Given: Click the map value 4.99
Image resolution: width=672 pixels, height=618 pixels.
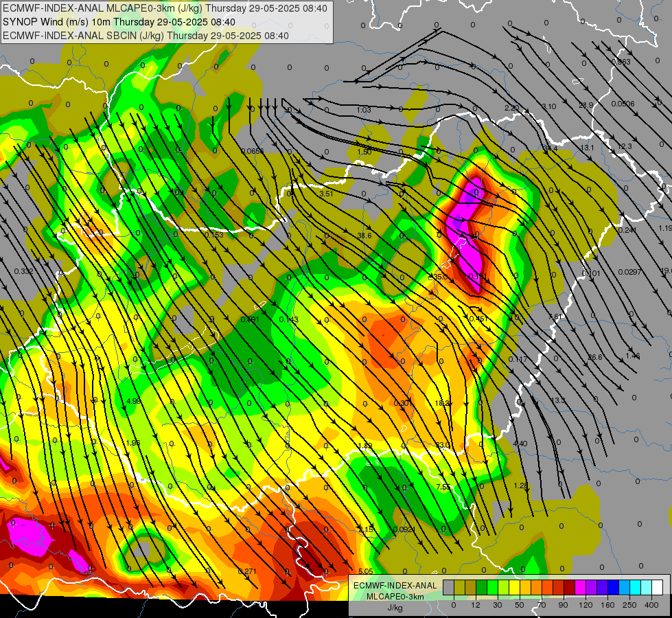Looking at the screenshot, I should [133, 401].
